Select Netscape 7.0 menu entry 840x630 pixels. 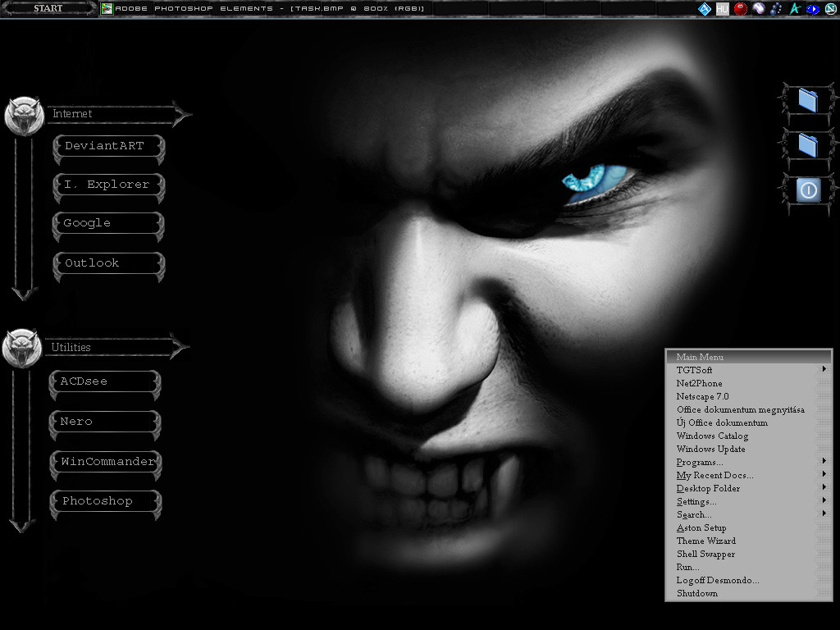[749, 396]
